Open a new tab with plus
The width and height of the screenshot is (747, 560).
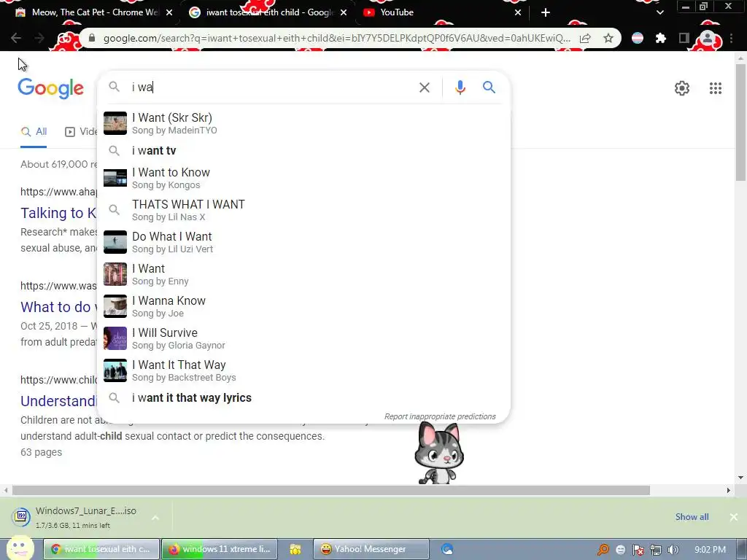pos(546,12)
